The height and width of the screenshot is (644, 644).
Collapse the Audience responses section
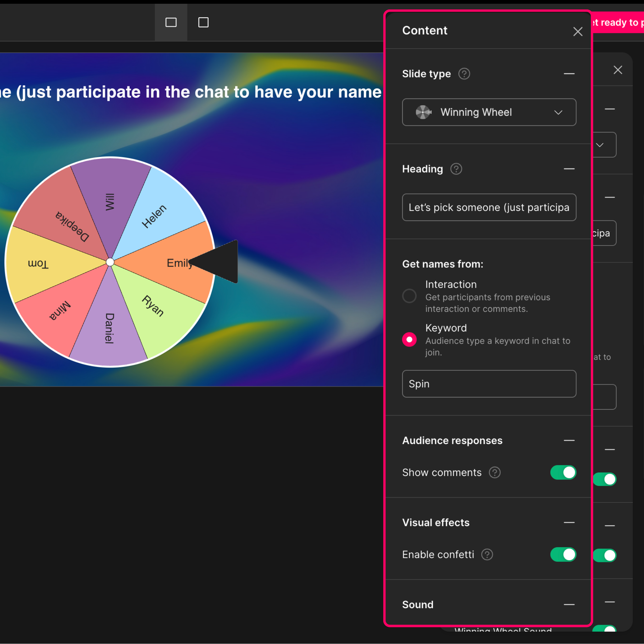click(x=569, y=440)
